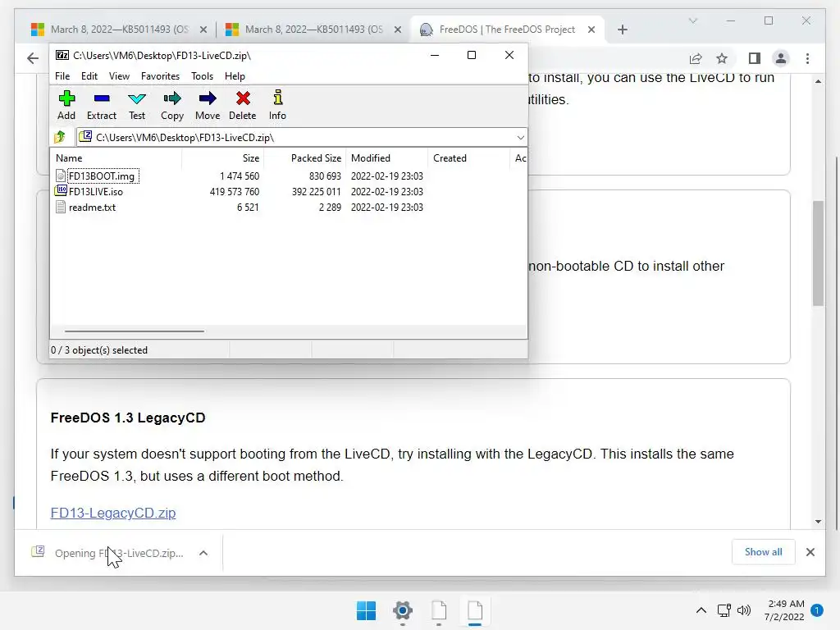Click the Add button in 7-Zip toolbar
Image resolution: width=840 pixels, height=630 pixels.
click(x=66, y=105)
